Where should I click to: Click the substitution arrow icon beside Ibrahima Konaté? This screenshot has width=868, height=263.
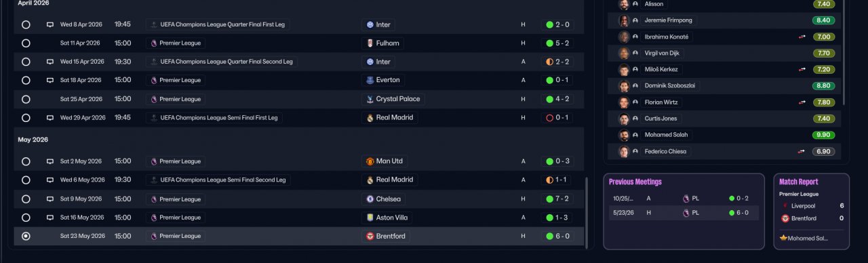(802, 37)
